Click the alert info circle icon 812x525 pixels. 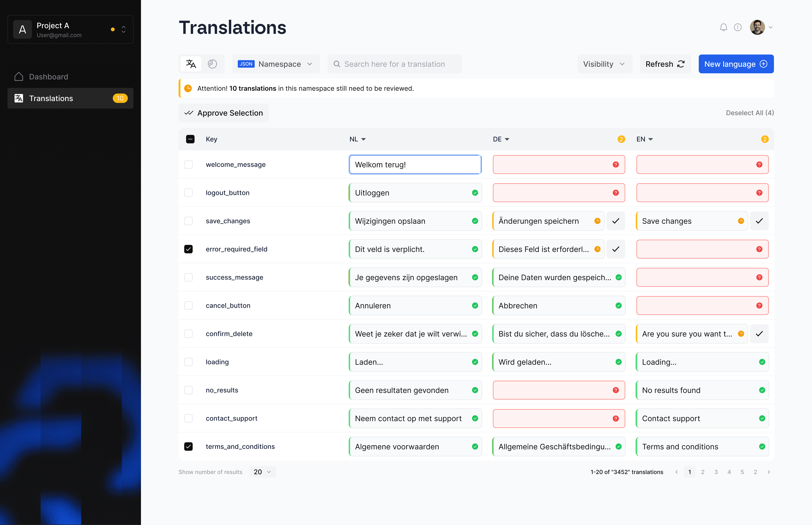(x=738, y=27)
